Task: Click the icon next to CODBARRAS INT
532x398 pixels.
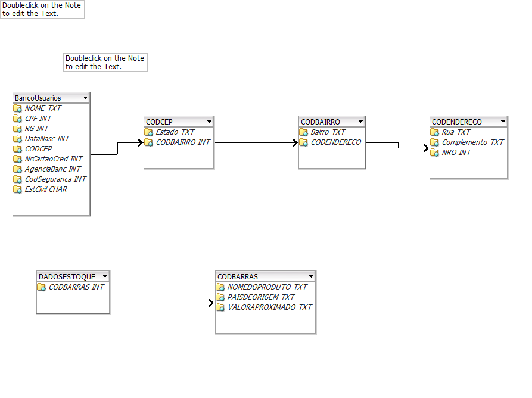Action: [41, 287]
